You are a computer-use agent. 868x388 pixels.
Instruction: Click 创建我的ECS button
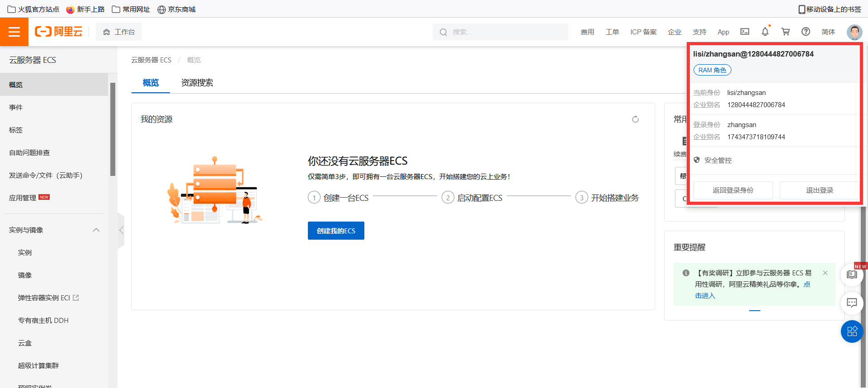[336, 231]
